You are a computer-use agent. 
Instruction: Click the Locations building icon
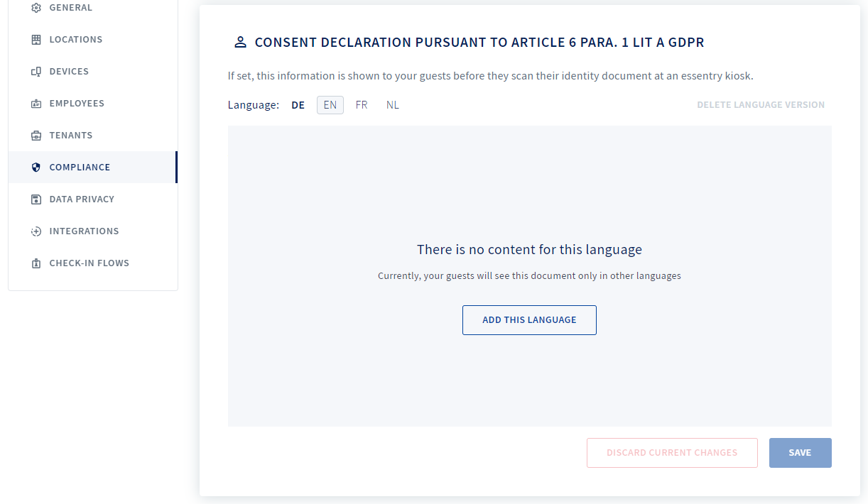(x=36, y=40)
